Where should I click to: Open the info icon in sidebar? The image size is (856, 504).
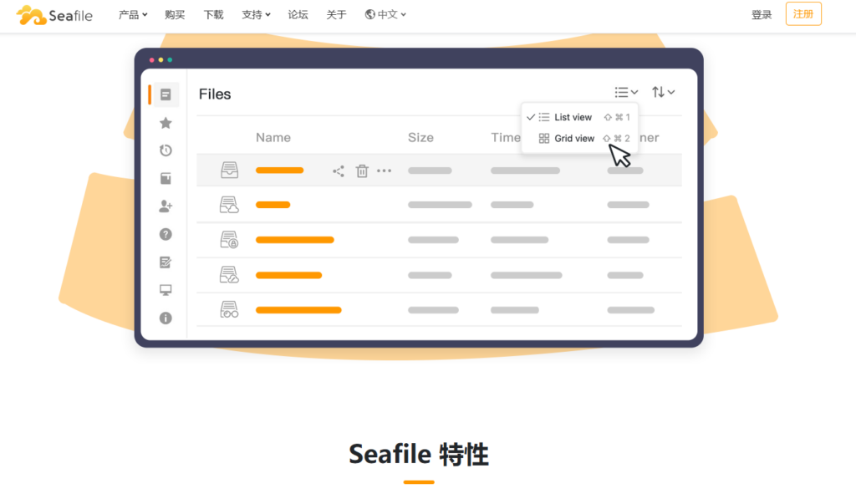coord(166,318)
